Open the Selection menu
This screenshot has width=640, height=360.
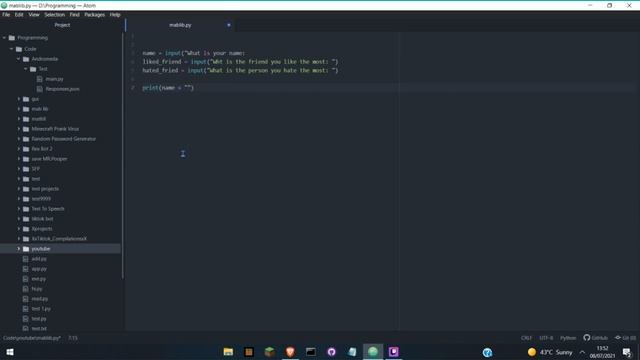point(55,15)
